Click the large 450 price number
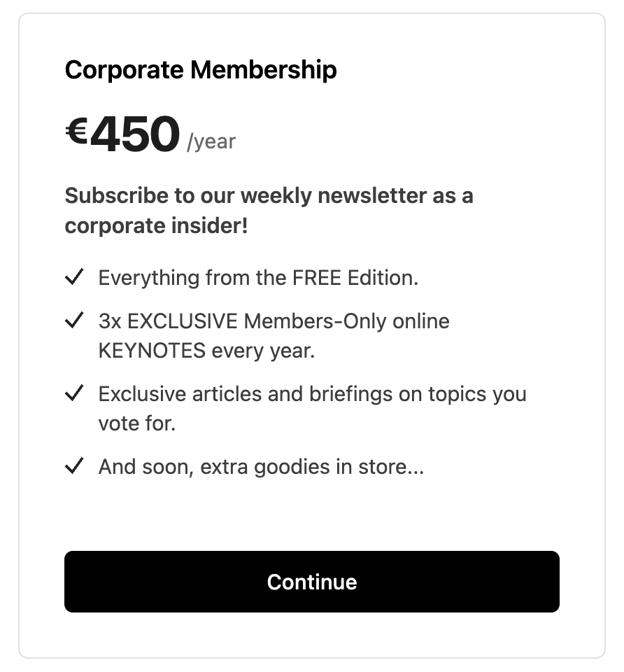Image resolution: width=624 pixels, height=672 pixels. pyautogui.click(x=135, y=134)
